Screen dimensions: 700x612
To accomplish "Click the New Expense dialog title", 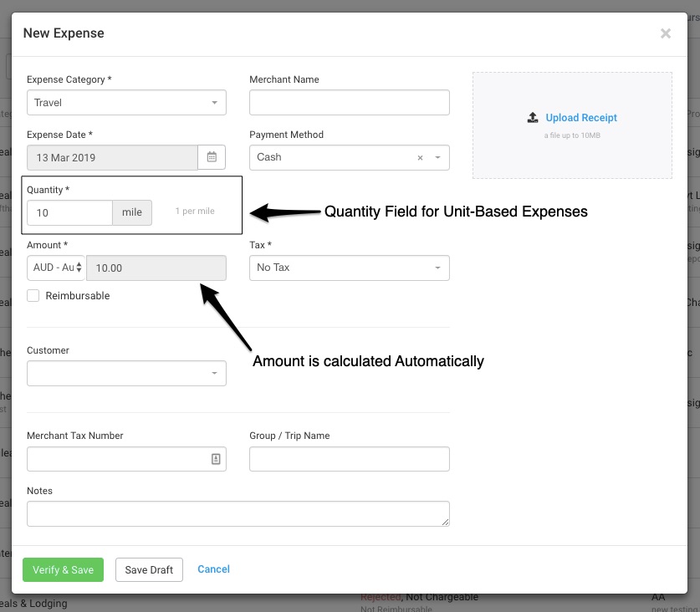I will pos(64,33).
